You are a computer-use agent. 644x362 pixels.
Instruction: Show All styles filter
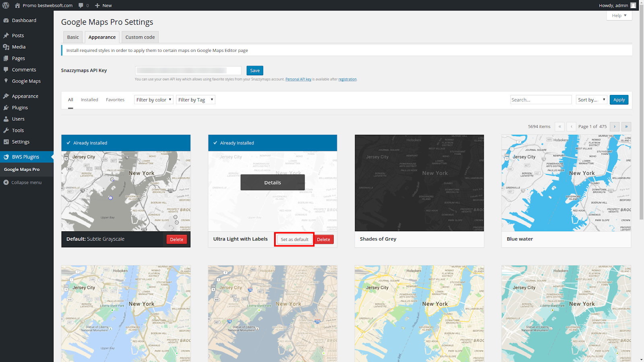click(x=70, y=100)
